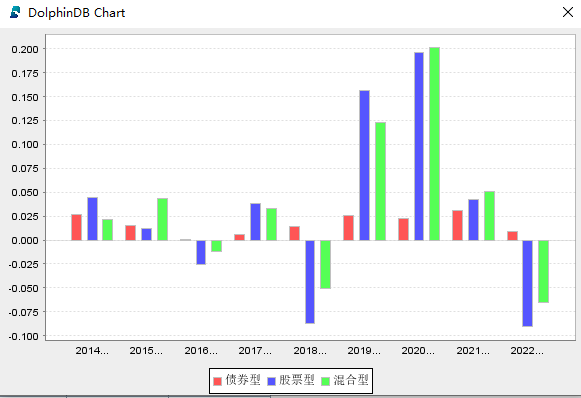Click the tallest green bar for 2020
The width and height of the screenshot is (581, 398).
(x=435, y=144)
